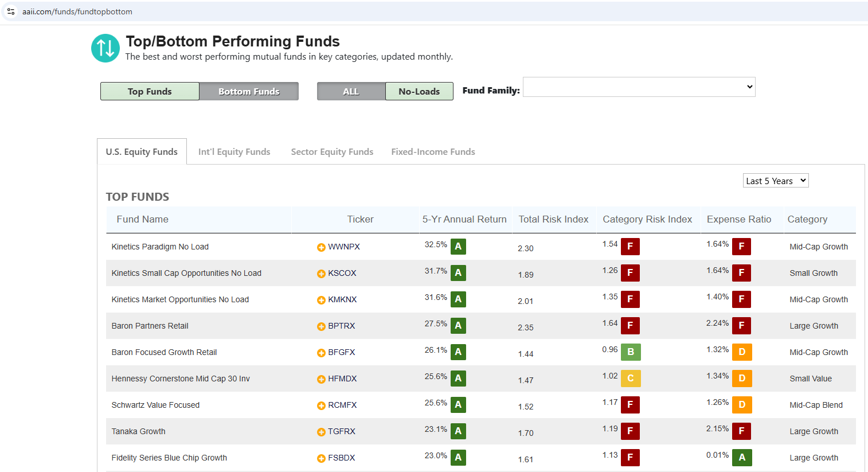
Task: Select the No-Loads filter
Action: [x=419, y=91]
